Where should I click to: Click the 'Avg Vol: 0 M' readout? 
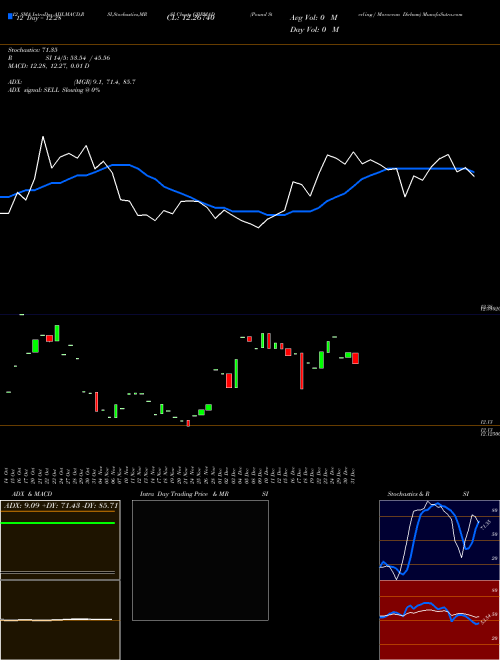tap(314, 18)
